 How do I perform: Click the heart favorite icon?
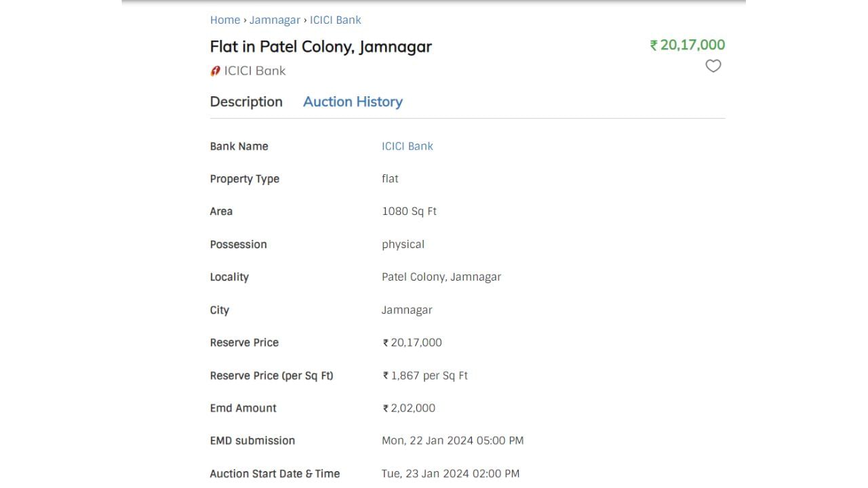tap(713, 66)
